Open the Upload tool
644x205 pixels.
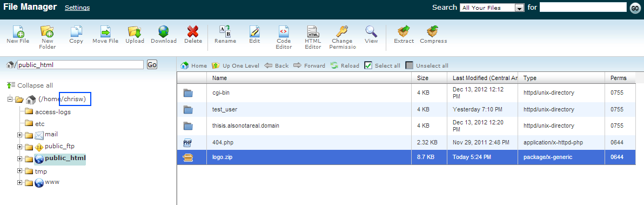coord(135,31)
